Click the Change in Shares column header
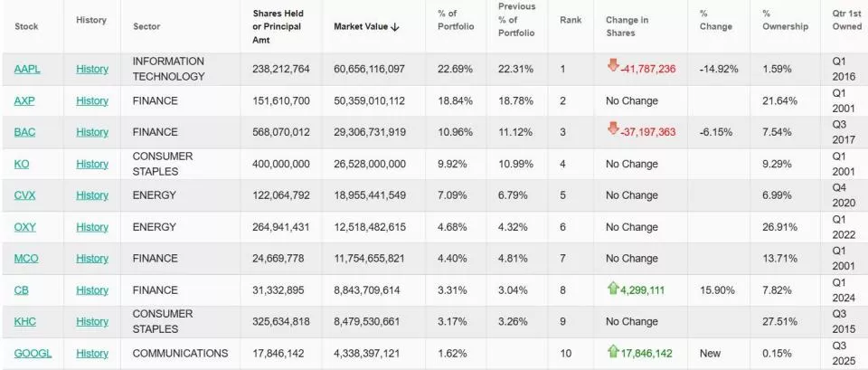Screen dimensions: 868x370 (x=627, y=26)
